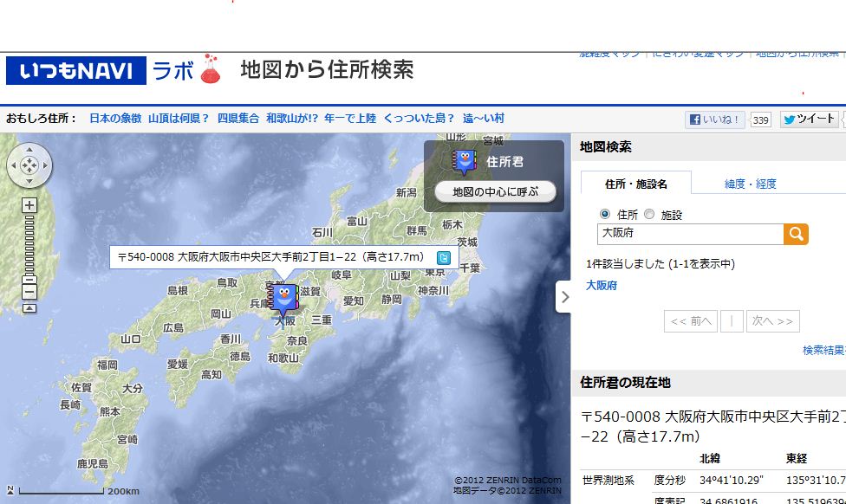Switch to the 住所・施設名 tab
The height and width of the screenshot is (504, 846).
tap(636, 184)
